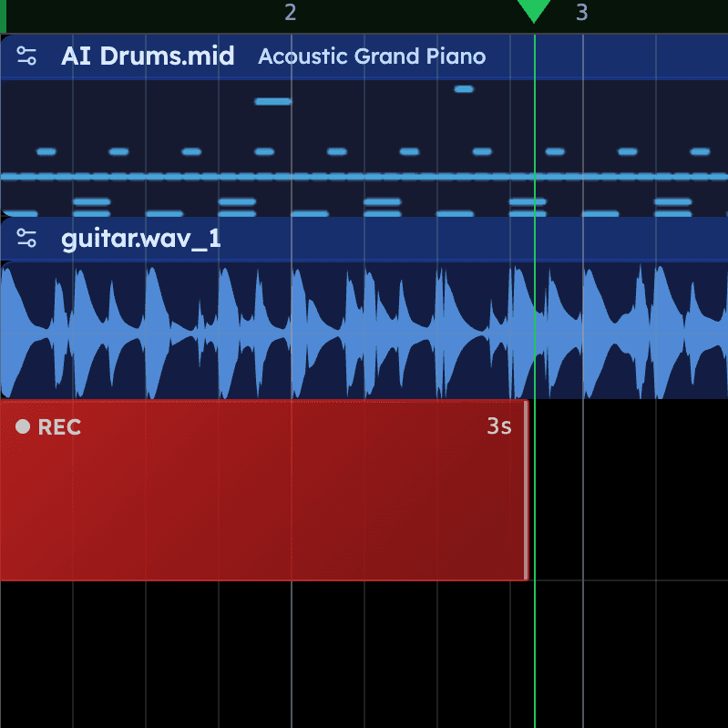Screen dimensions: 728x728
Task: Click the gray REC dot indicator
Action: tap(23, 426)
